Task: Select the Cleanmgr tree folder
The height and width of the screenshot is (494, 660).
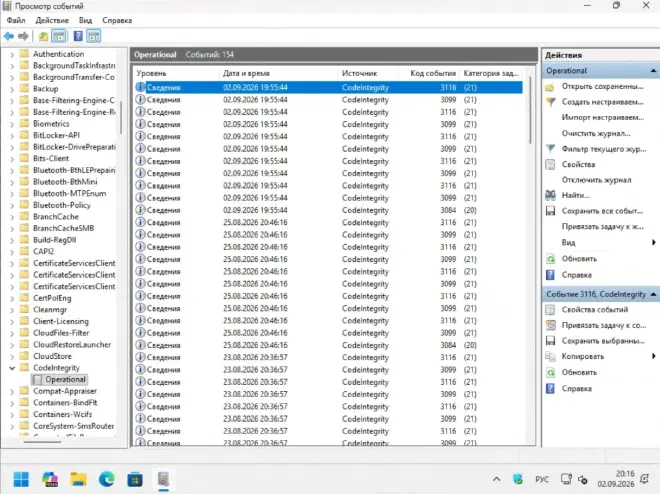Action: 50,310
